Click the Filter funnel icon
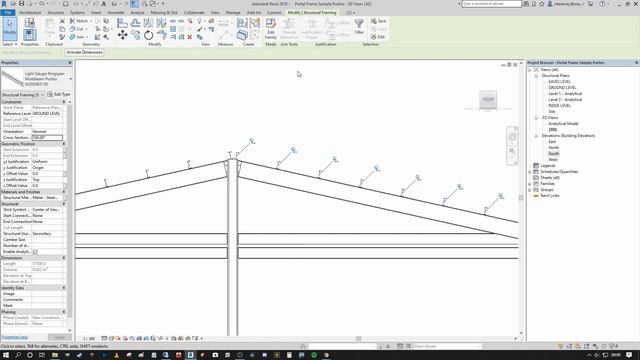The height and width of the screenshot is (360, 640). (359, 24)
